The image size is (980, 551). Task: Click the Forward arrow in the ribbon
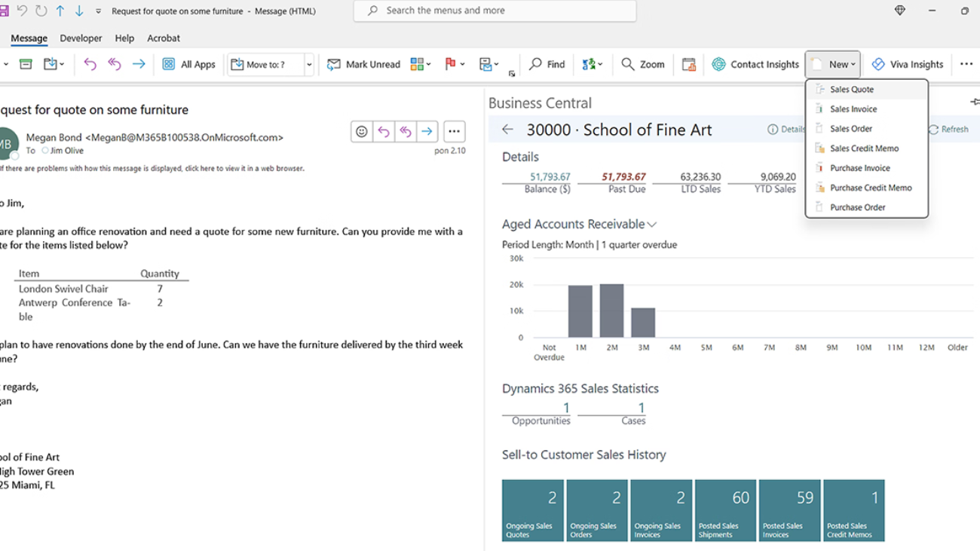[x=139, y=64]
